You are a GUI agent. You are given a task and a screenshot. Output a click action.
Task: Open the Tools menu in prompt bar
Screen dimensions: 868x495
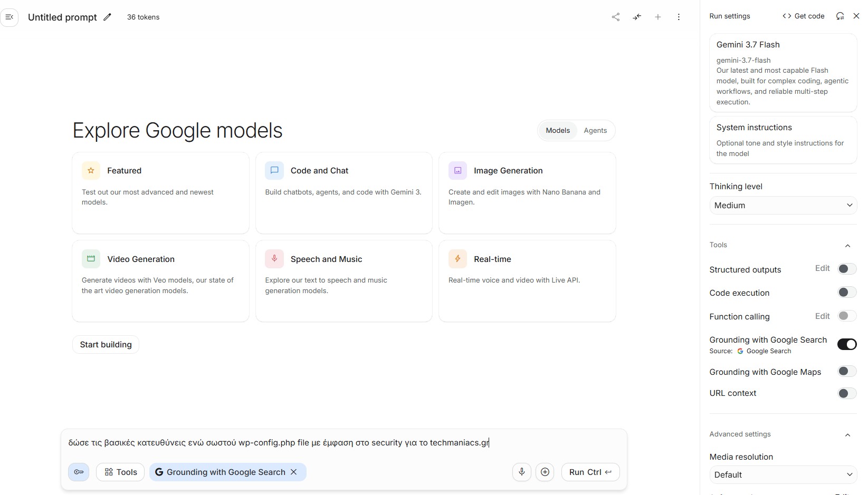(x=120, y=472)
